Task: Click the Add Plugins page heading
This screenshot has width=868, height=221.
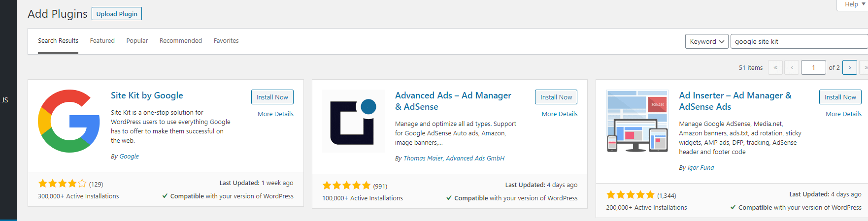Action: pos(58,14)
